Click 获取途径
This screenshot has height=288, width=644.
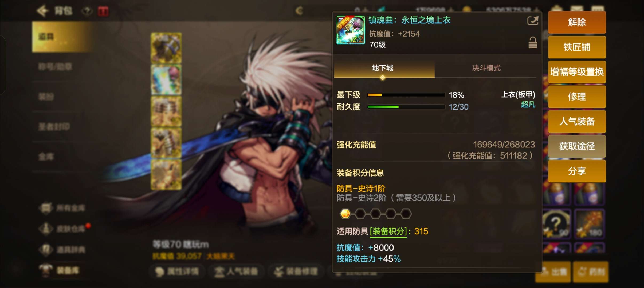point(577,146)
